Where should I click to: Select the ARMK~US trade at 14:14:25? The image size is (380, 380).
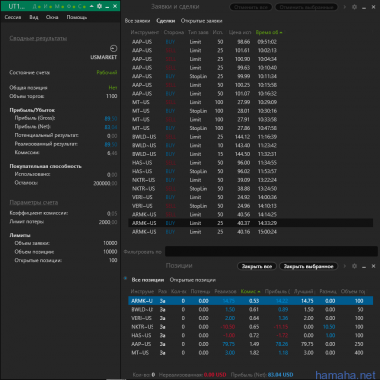pos(250,215)
